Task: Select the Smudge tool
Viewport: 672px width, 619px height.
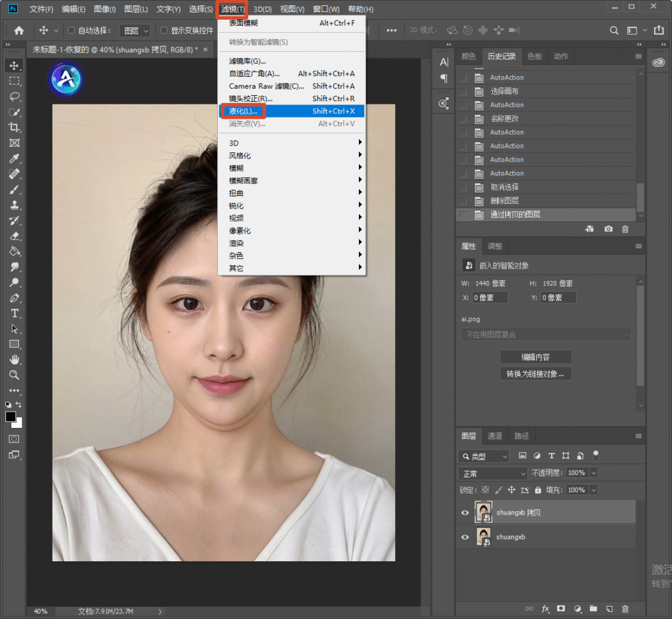Action: (x=14, y=267)
